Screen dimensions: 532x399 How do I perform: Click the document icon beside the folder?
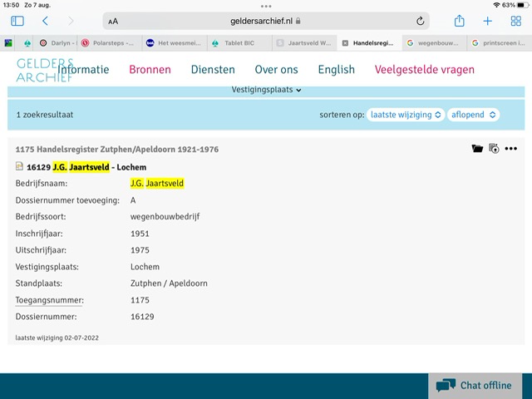(494, 149)
